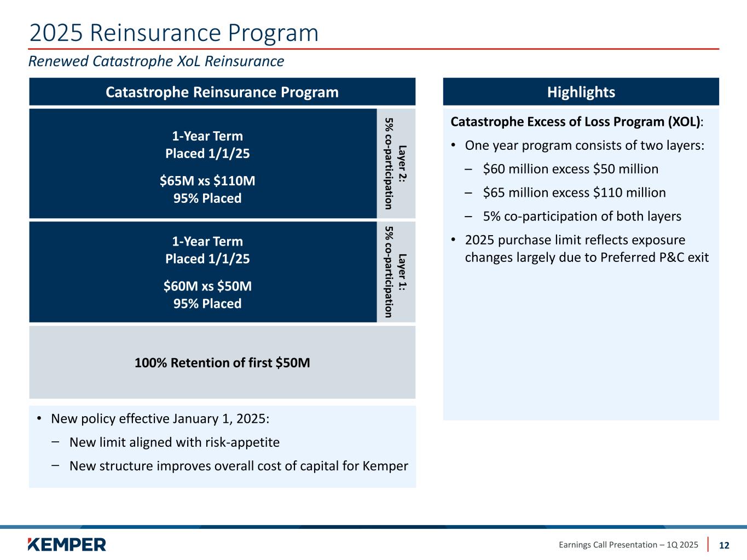Click "1-Year Term" in the $60M layer block

pos(207,241)
